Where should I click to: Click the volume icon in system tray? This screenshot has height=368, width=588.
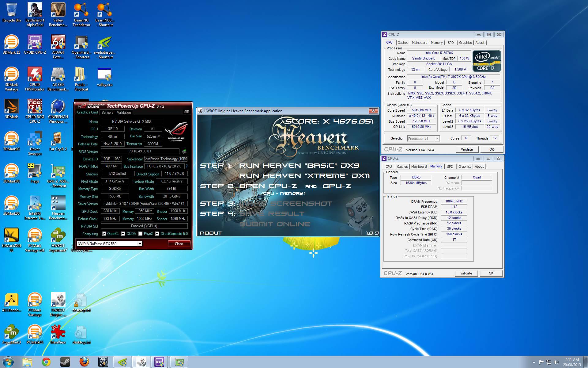pos(556,362)
